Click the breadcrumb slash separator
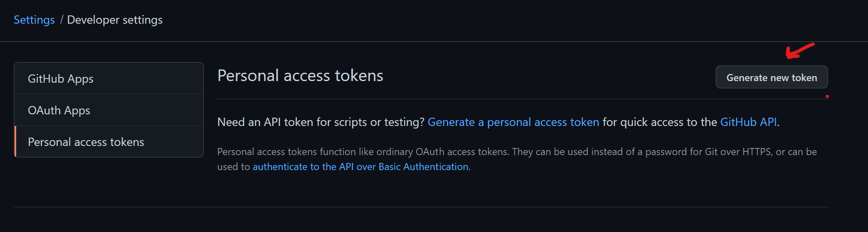 (61, 20)
